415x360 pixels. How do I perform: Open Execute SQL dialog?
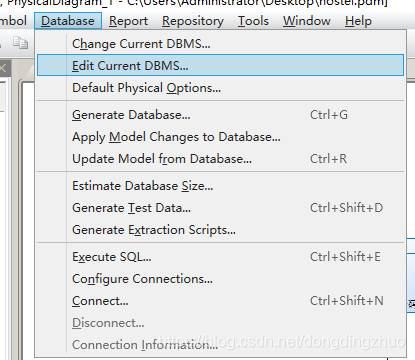point(220,257)
